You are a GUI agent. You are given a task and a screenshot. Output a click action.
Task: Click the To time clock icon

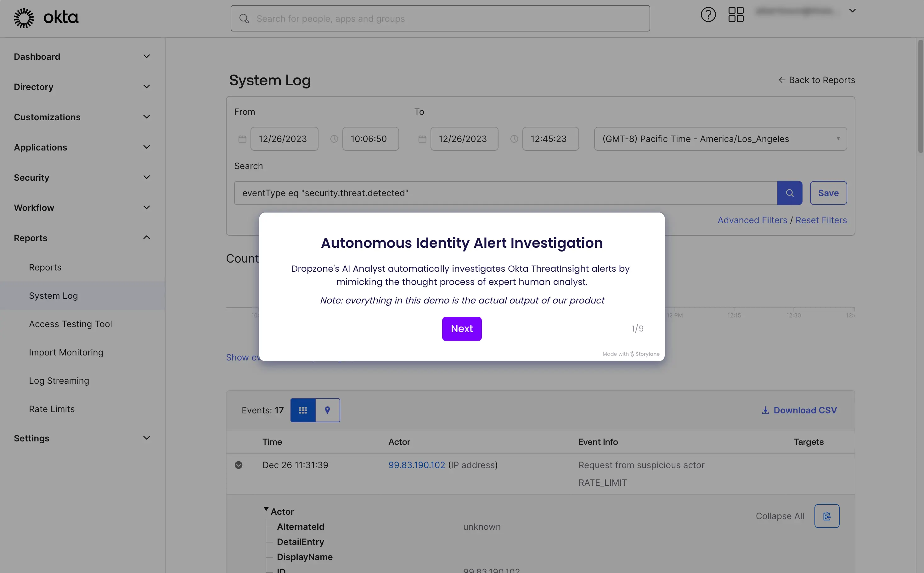coord(514,139)
